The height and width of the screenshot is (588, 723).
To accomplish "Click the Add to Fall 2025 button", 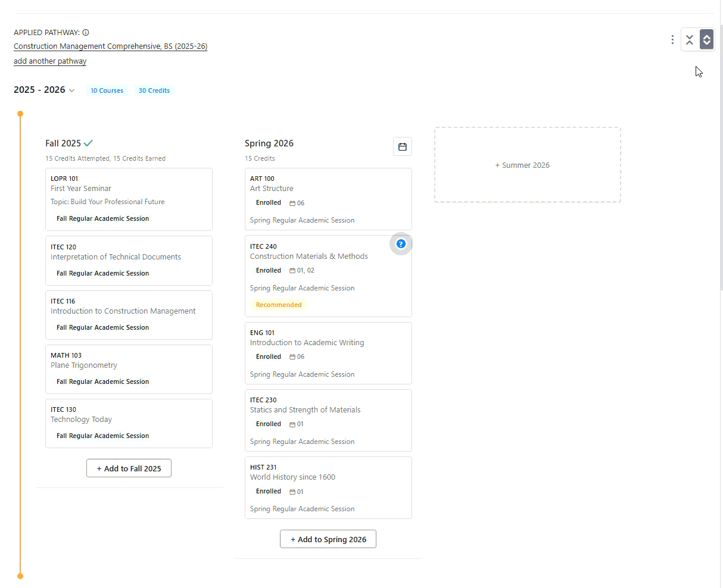I will point(129,468).
